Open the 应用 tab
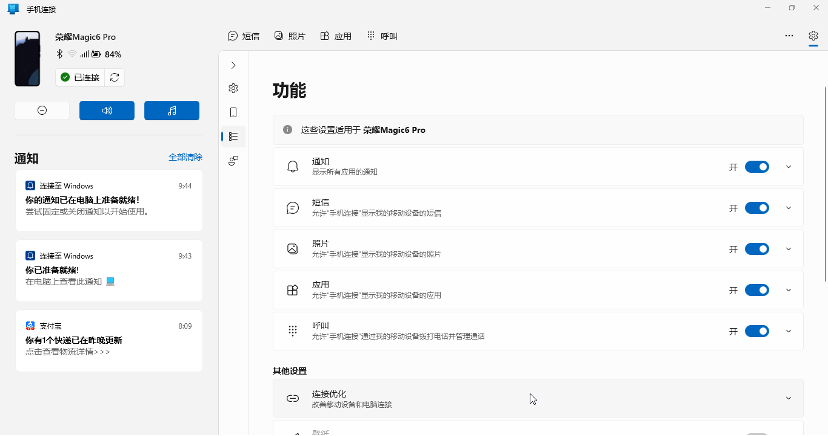 pyautogui.click(x=336, y=36)
